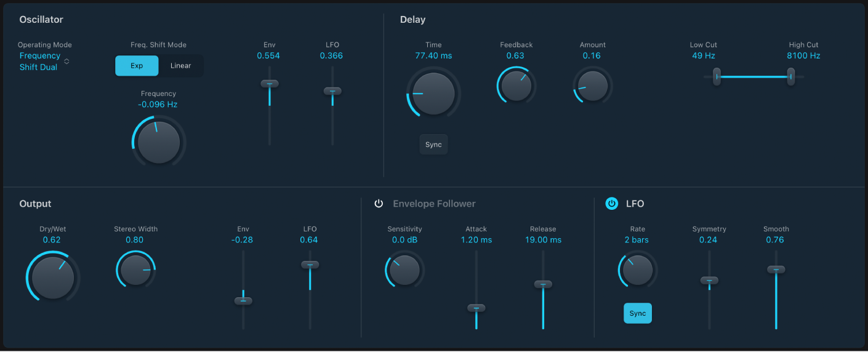Click the LFO Rate knob
The image size is (868, 352).
click(x=637, y=270)
